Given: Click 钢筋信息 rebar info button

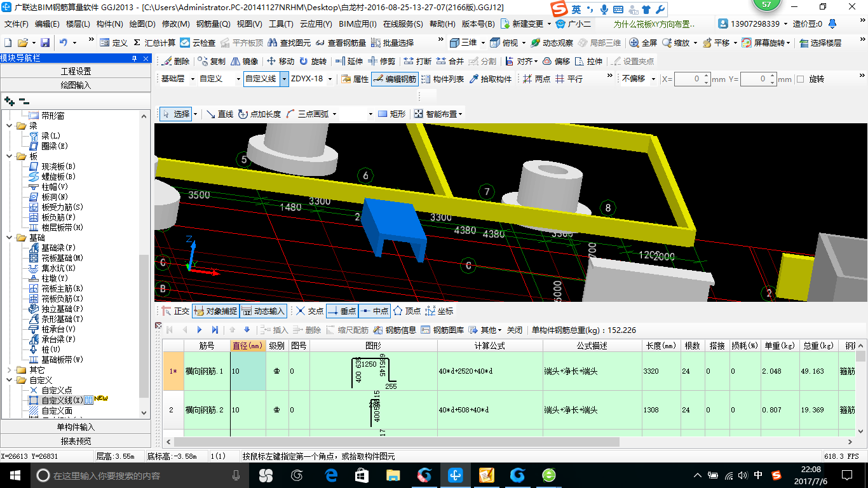Looking at the screenshot, I should (x=395, y=330).
